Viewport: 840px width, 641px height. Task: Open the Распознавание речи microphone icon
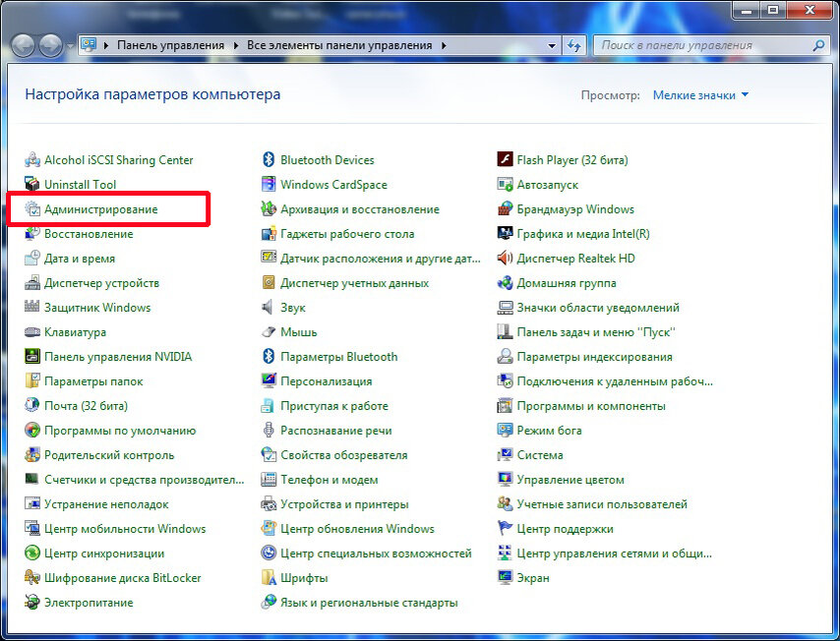pyautogui.click(x=269, y=430)
